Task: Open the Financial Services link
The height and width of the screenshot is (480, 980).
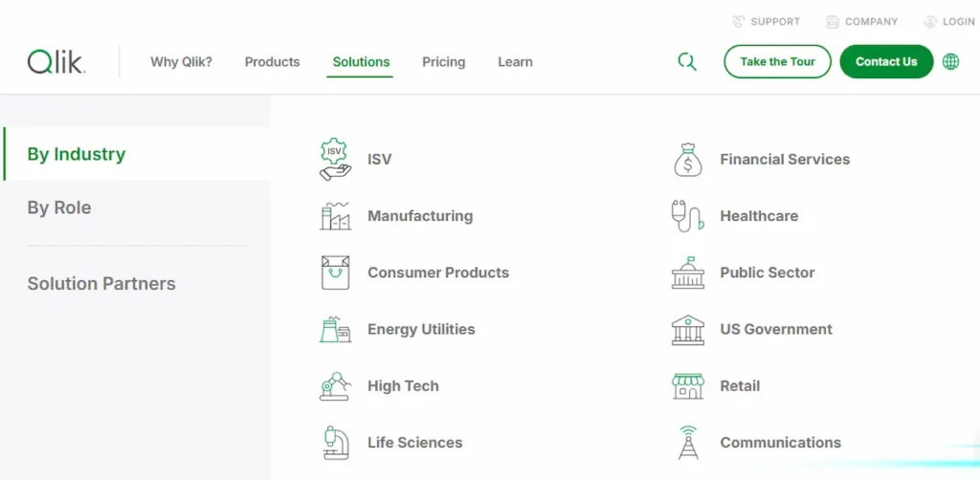Action: pyautogui.click(x=785, y=159)
